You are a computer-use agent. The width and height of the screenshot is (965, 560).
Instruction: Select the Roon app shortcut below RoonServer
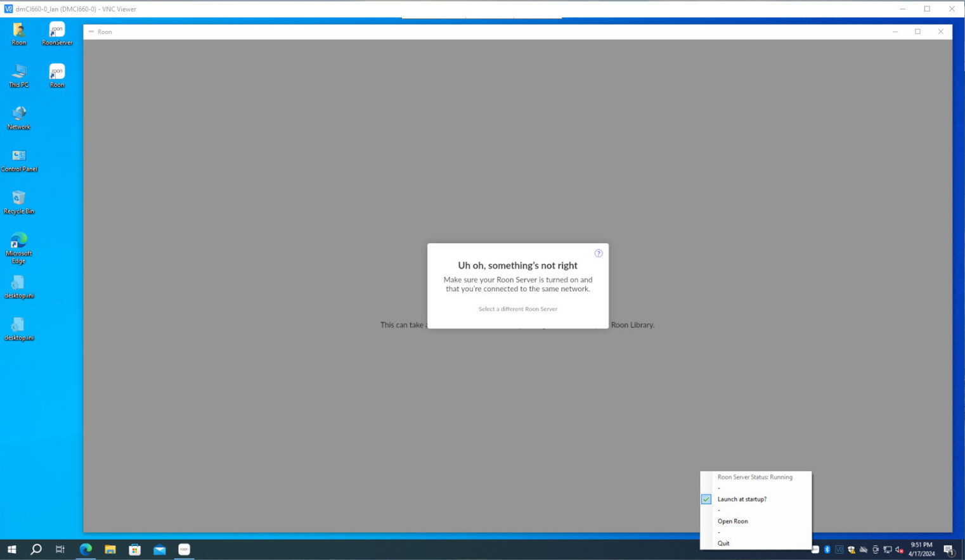(57, 75)
